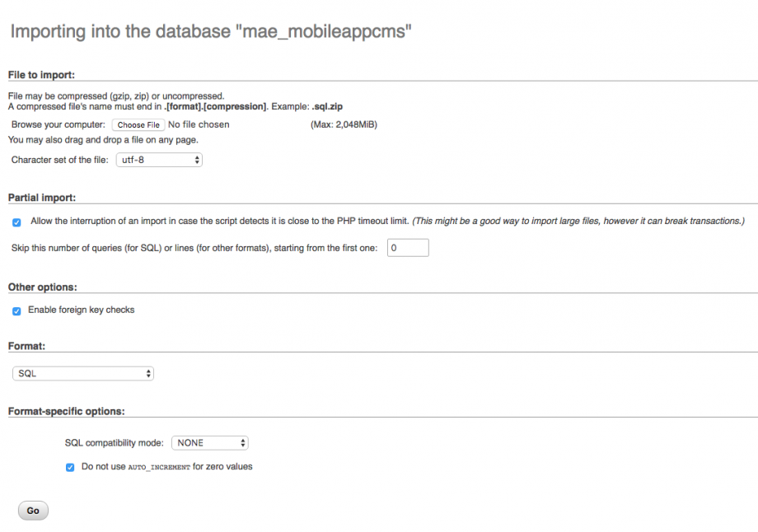Click the Choose File button

[x=138, y=125]
